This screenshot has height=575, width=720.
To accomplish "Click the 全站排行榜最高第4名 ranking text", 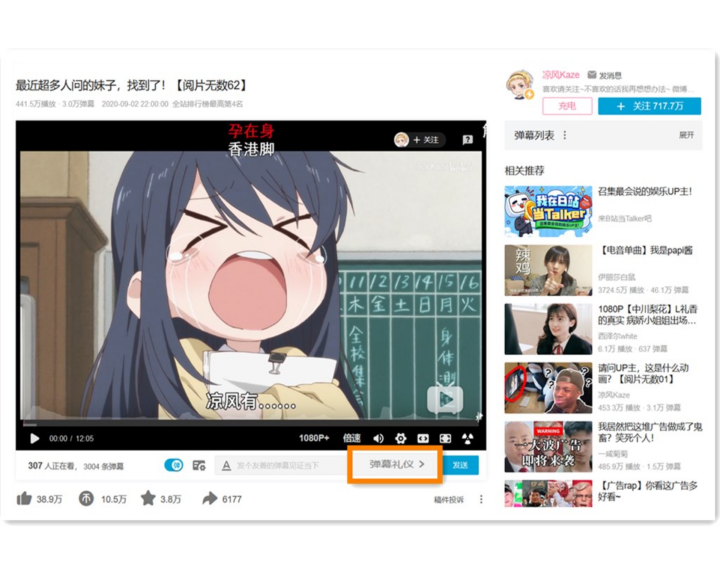I will 208,104.
